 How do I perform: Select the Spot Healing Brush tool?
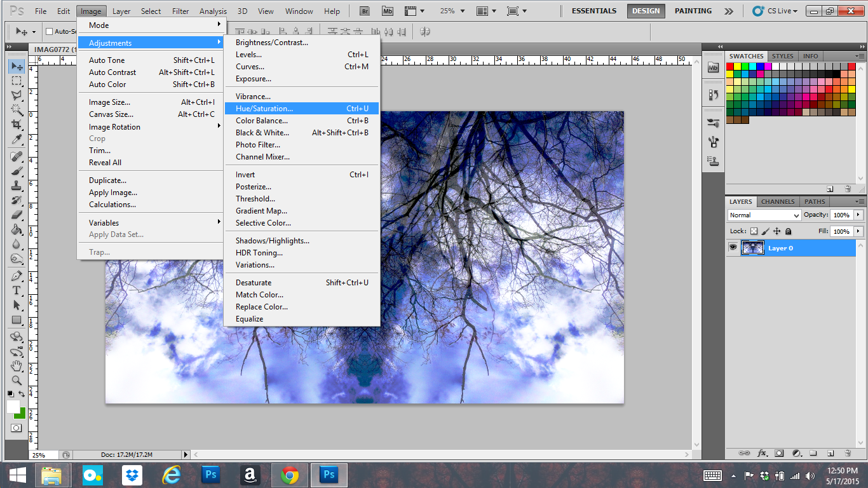(17, 156)
